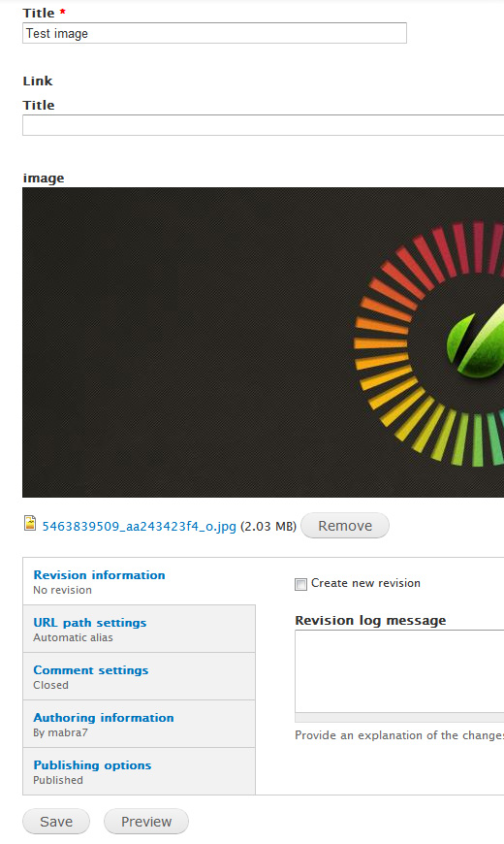Tick the Create new revision checkbox
The height and width of the screenshot is (844, 504).
pos(300,584)
